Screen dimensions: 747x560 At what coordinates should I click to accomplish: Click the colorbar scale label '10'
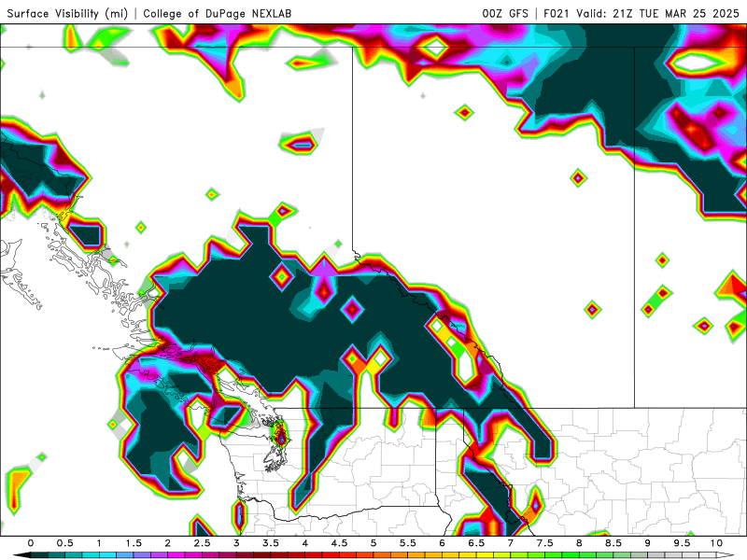click(x=716, y=543)
